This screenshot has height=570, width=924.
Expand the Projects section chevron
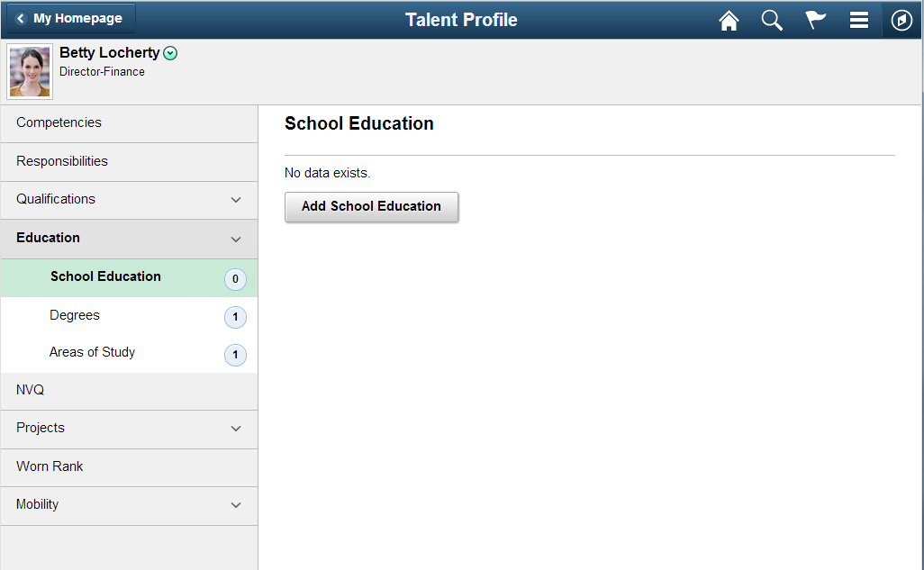click(236, 429)
